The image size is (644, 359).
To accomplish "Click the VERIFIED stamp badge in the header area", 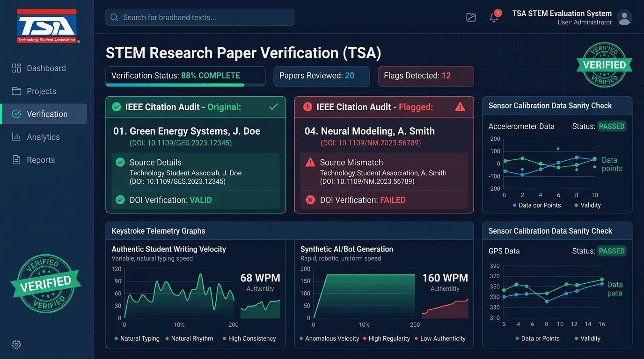I will tap(604, 65).
